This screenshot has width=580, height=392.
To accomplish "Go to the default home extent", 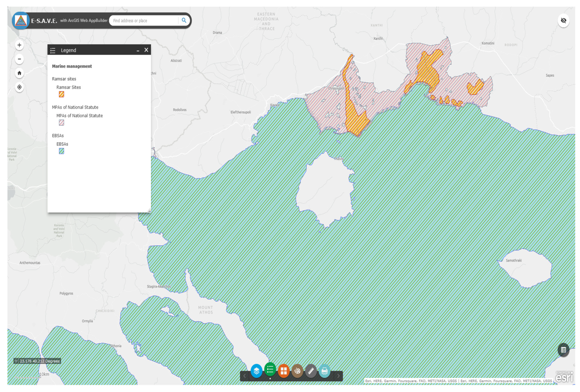I will [x=19, y=73].
